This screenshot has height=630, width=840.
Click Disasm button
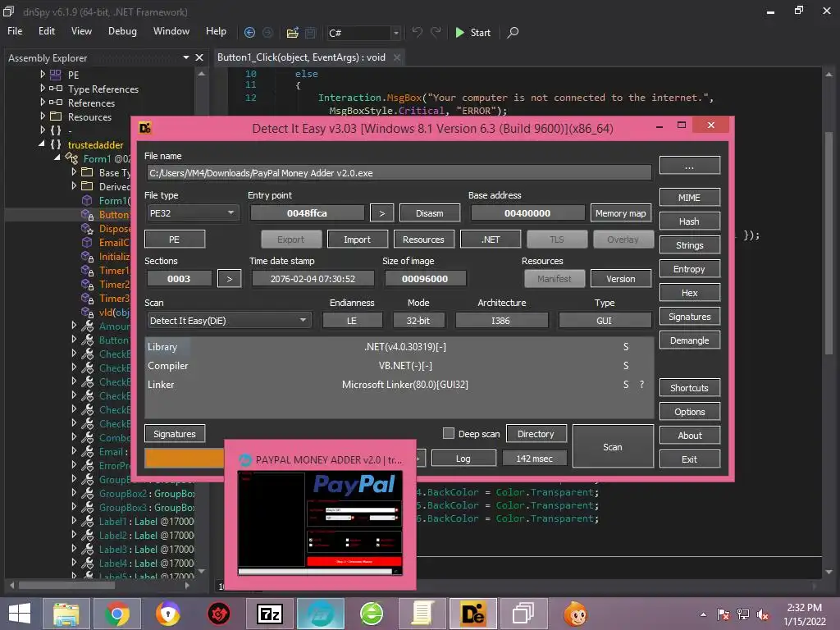click(430, 213)
